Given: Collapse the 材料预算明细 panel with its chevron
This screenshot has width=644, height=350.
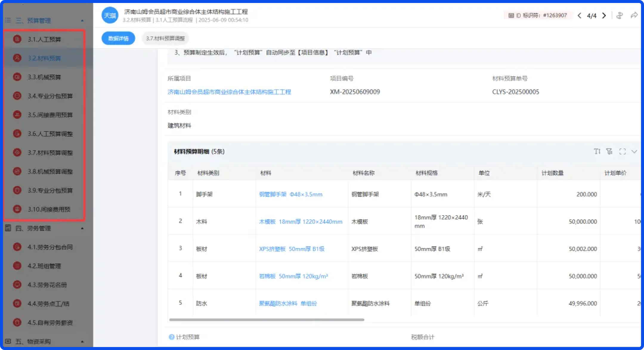Looking at the screenshot, I should pyautogui.click(x=634, y=151).
